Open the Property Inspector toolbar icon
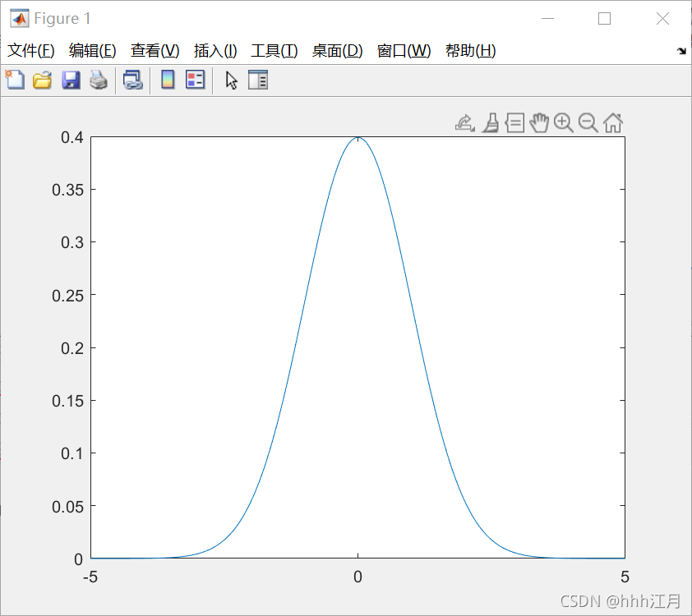This screenshot has width=692, height=616. [x=258, y=80]
